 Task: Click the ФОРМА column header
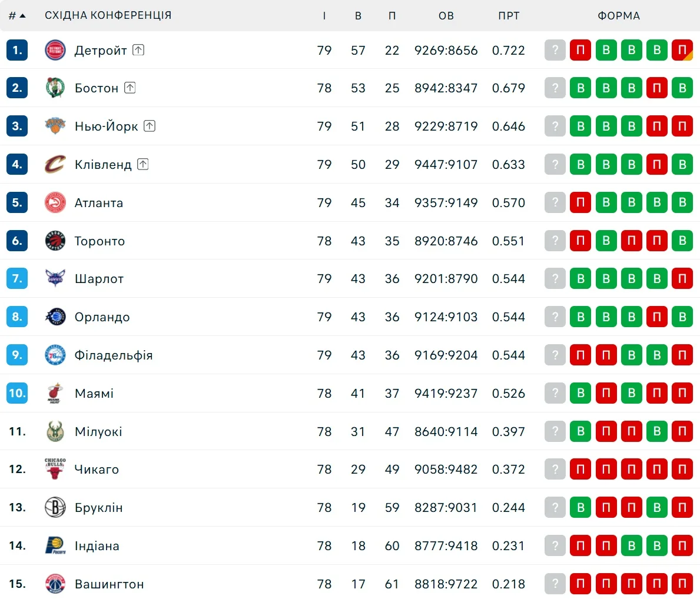coord(619,15)
